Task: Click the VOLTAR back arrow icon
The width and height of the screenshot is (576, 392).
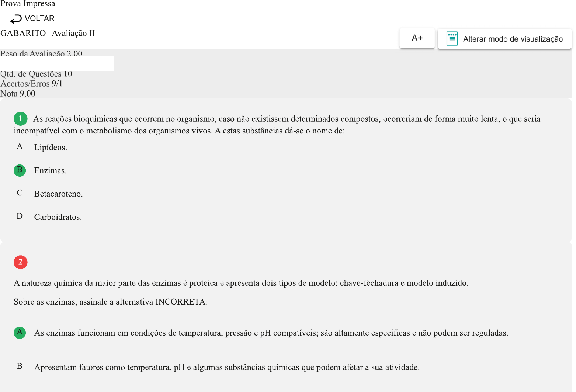Action: (x=16, y=19)
